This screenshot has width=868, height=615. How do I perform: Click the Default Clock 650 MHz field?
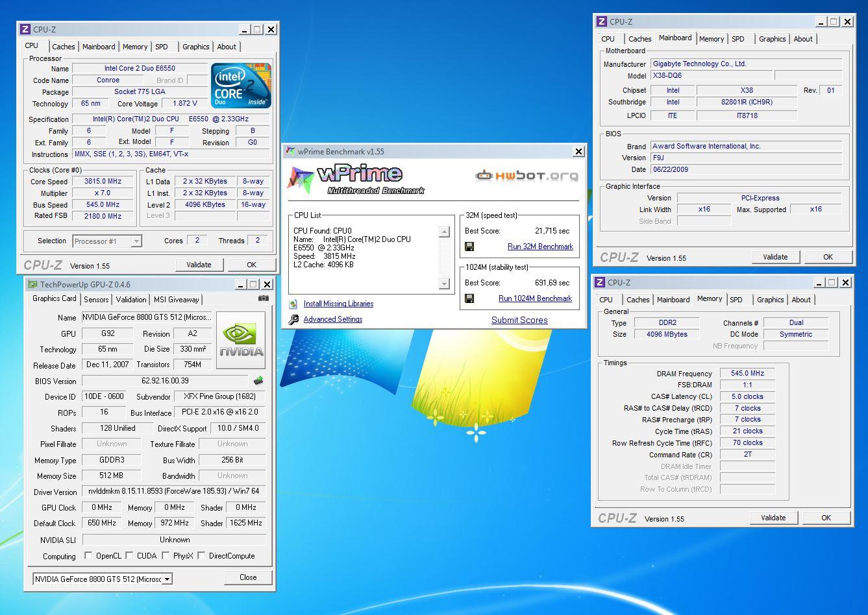point(102,523)
